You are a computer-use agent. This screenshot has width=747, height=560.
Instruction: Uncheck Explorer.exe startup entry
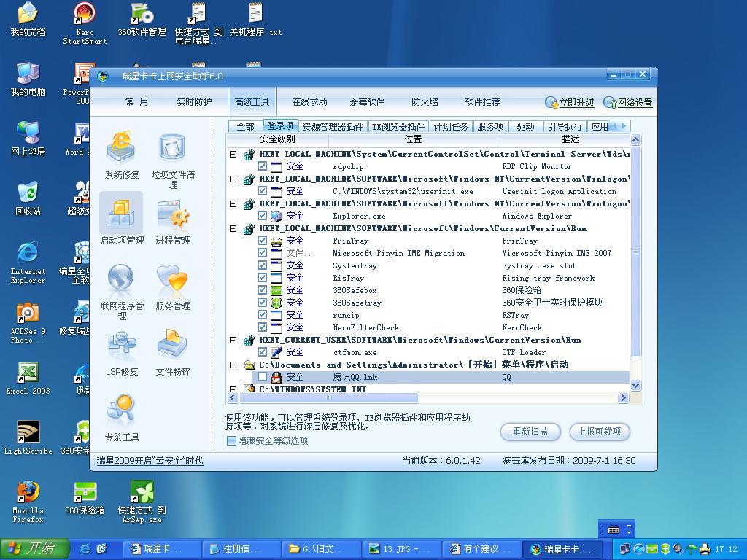[262, 216]
